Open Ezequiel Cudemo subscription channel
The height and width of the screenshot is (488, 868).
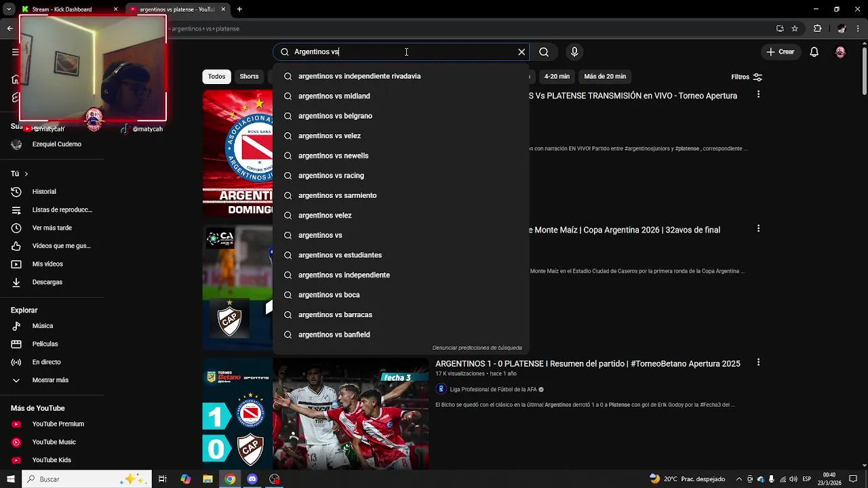pos(52,144)
